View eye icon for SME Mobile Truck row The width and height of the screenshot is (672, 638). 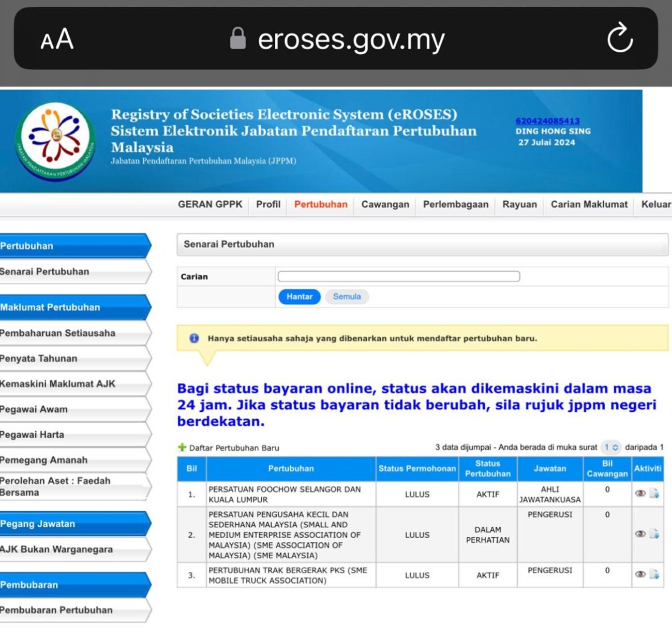[640, 574]
